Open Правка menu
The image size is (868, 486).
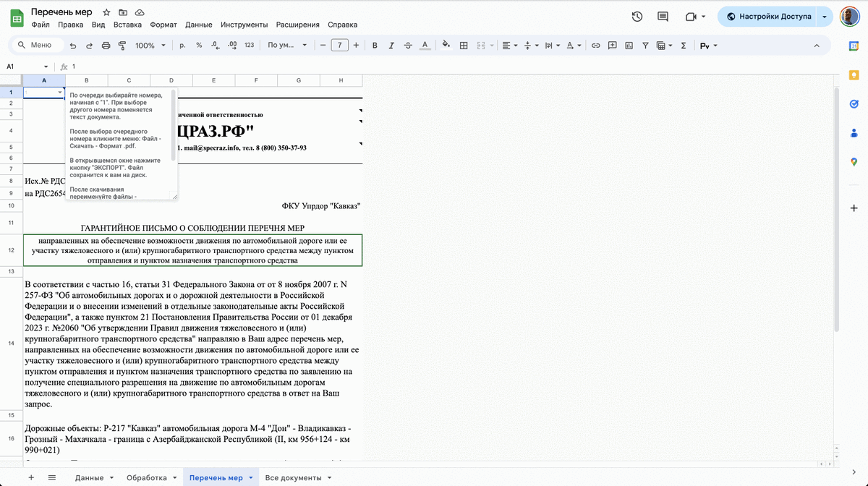click(71, 25)
